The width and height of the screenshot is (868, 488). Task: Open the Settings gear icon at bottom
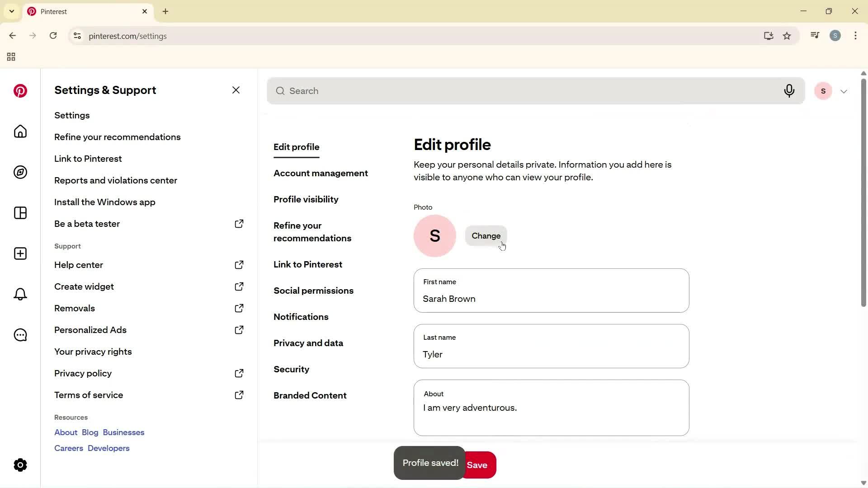click(x=20, y=465)
